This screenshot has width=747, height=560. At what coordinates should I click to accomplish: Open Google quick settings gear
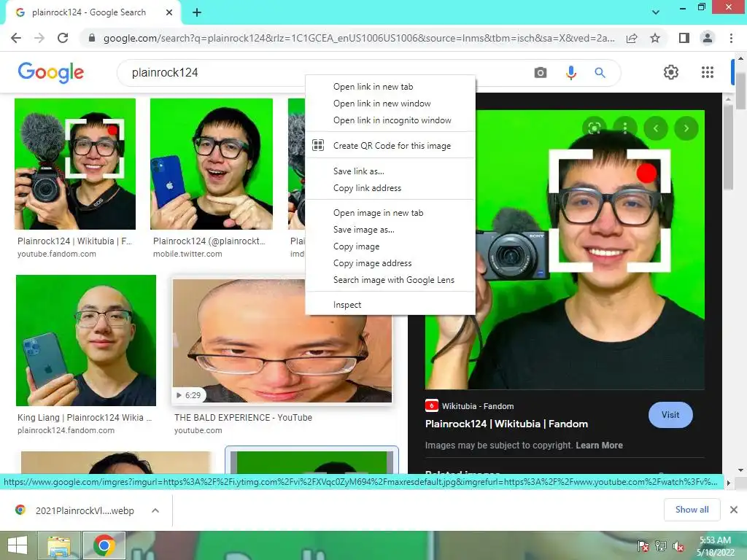coord(671,72)
